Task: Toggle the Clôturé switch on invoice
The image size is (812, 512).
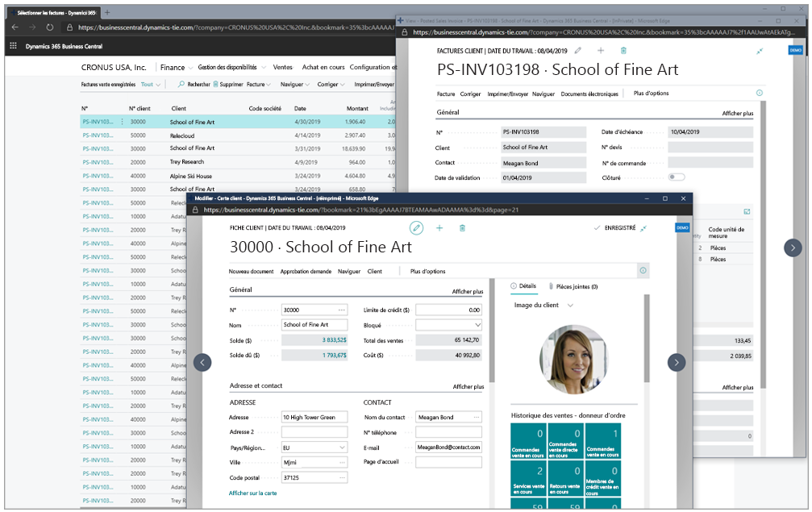Action: [677, 177]
